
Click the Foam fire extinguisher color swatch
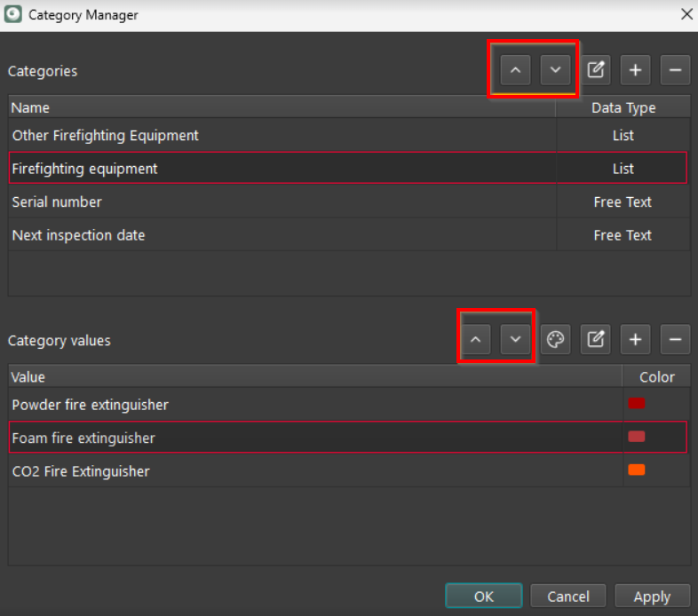[x=636, y=437]
